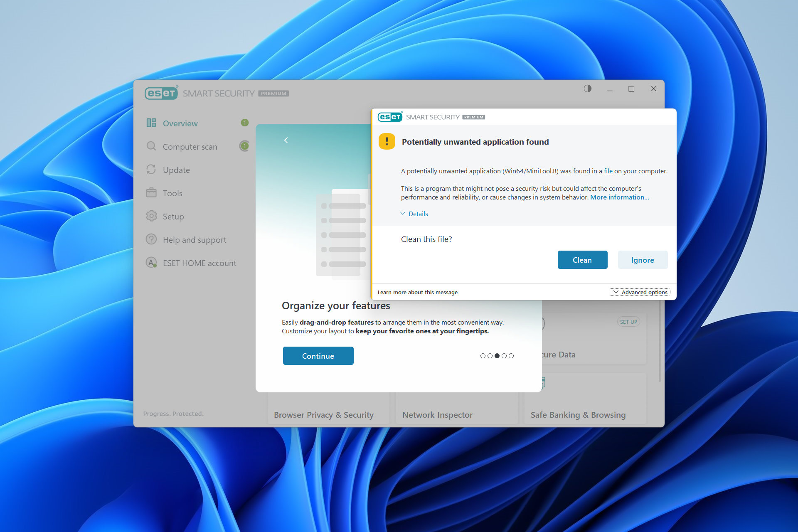
Task: Click the back chevron on overview panel
Action: coord(286,139)
